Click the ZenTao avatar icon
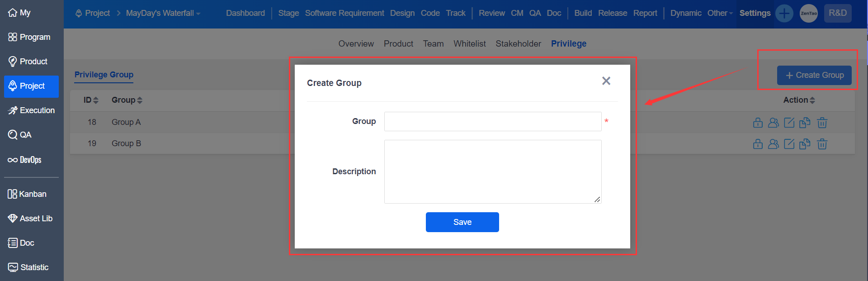This screenshot has height=281, width=868. point(808,13)
